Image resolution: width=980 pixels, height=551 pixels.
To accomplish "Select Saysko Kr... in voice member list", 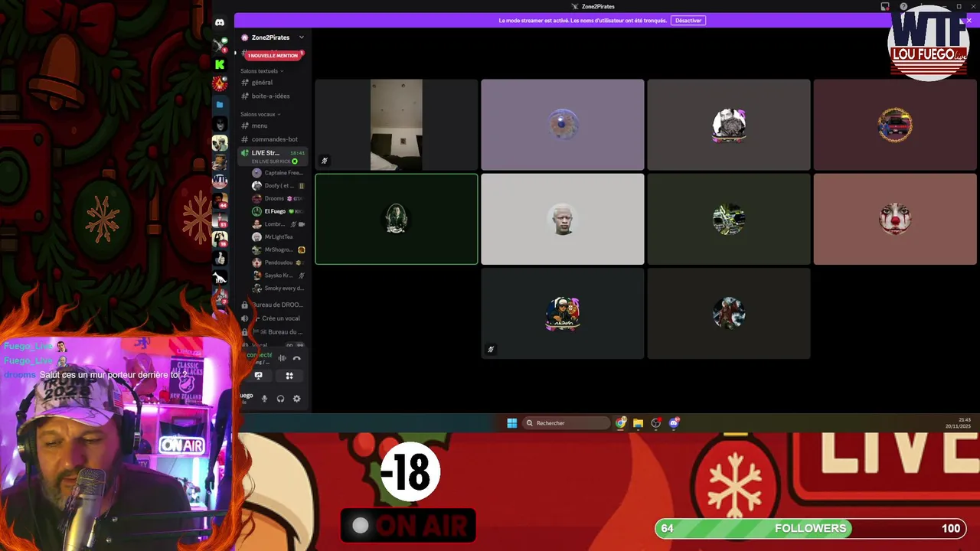I will click(279, 275).
